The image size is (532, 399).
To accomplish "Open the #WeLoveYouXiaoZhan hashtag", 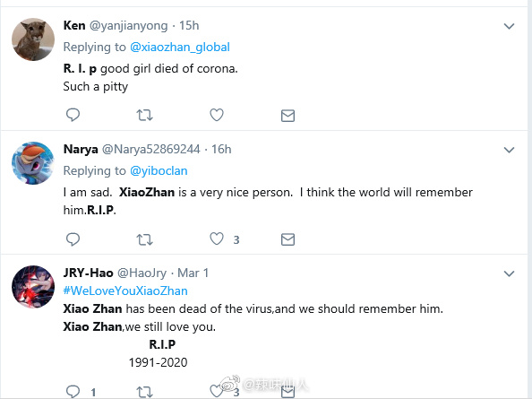I will (x=125, y=291).
